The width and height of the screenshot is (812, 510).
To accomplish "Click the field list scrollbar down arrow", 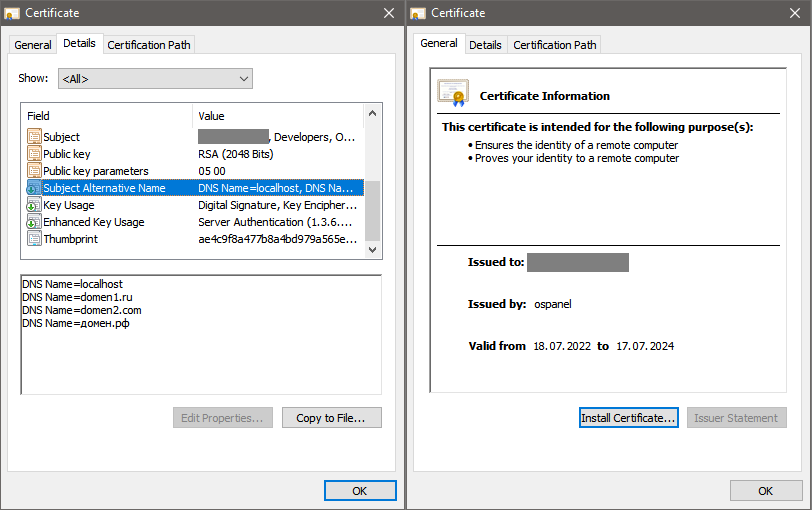I will pyautogui.click(x=373, y=248).
